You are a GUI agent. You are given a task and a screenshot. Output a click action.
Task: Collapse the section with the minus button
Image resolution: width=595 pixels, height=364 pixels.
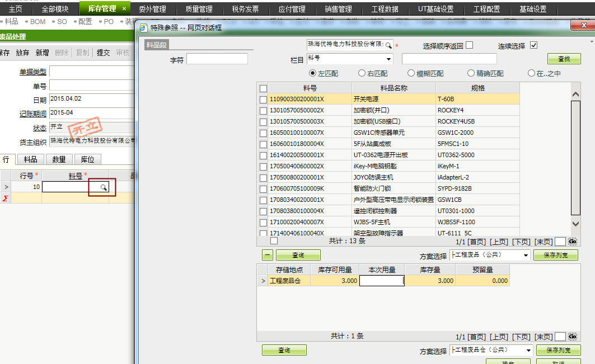coord(268,255)
